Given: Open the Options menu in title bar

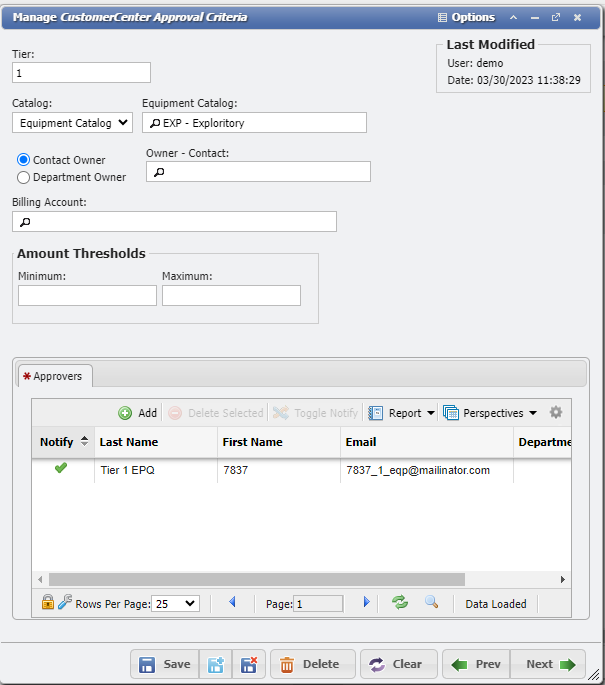Looking at the screenshot, I should [x=466, y=17].
